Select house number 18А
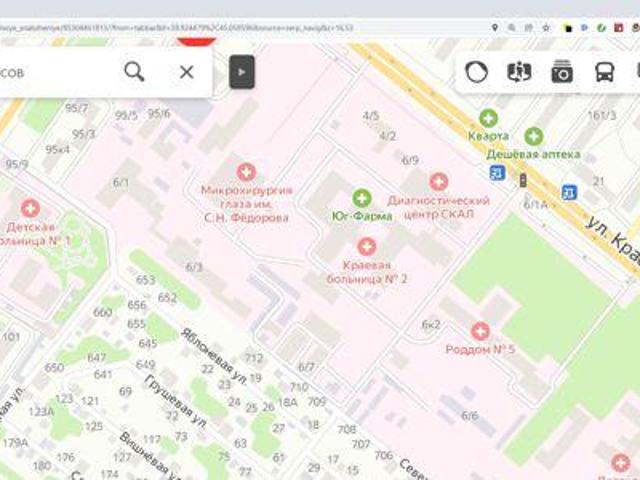 [288, 402]
